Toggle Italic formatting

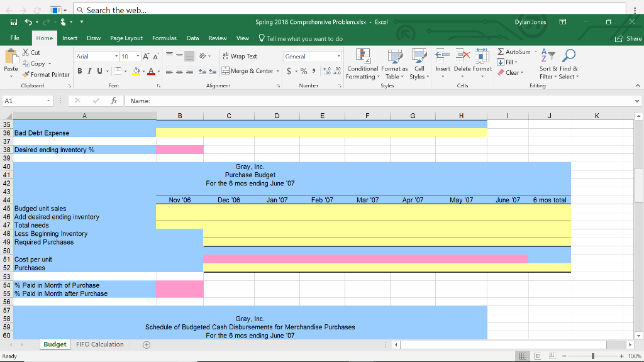89,71
